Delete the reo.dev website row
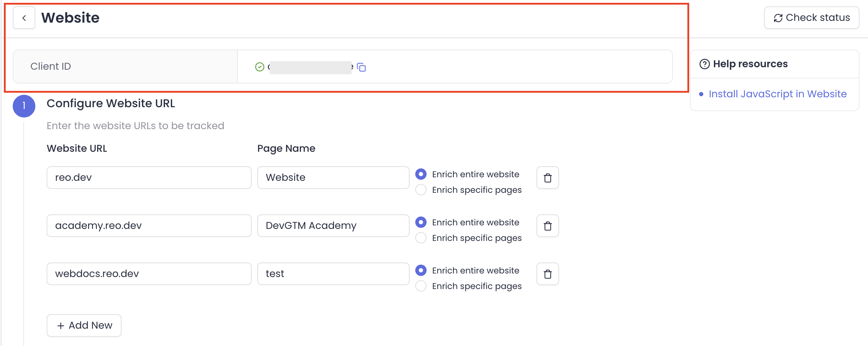Image resolution: width=868 pixels, height=346 pixels. (x=547, y=178)
